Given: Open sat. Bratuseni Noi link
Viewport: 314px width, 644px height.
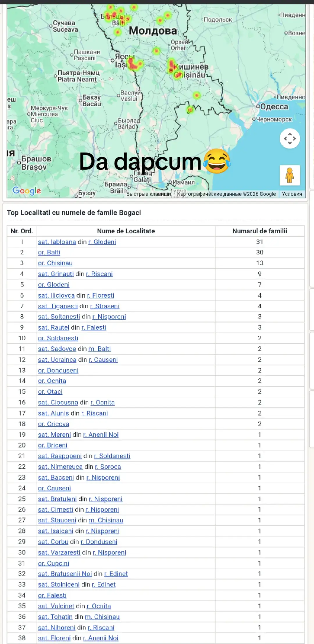Looking at the screenshot, I should pos(65,574).
